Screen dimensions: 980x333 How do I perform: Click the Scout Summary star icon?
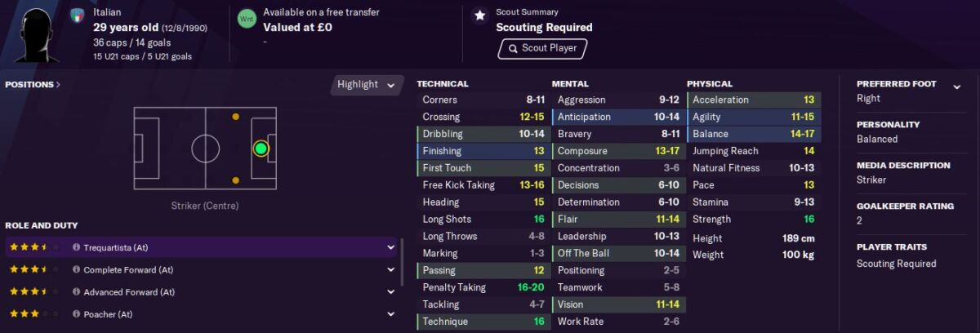click(x=479, y=15)
